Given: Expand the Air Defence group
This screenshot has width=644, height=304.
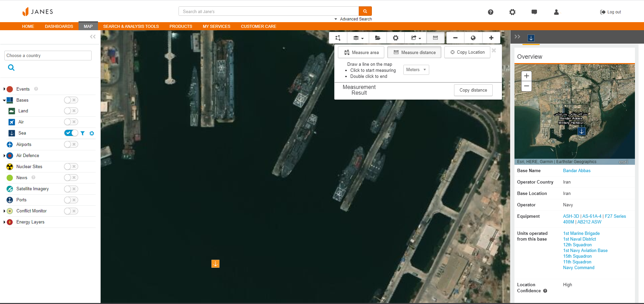Looking at the screenshot, I should [4, 155].
